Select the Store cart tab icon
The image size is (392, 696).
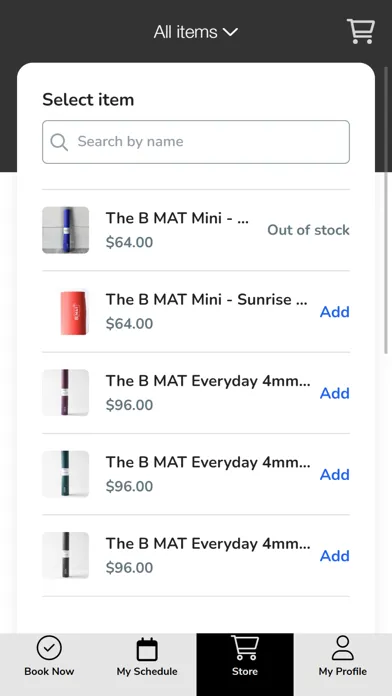245,648
